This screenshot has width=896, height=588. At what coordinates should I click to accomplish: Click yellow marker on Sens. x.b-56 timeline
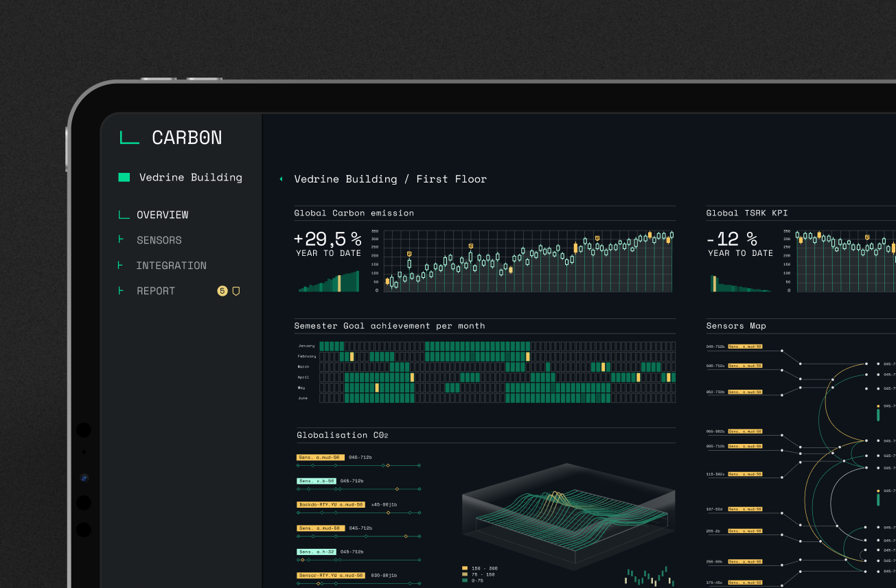397,489
